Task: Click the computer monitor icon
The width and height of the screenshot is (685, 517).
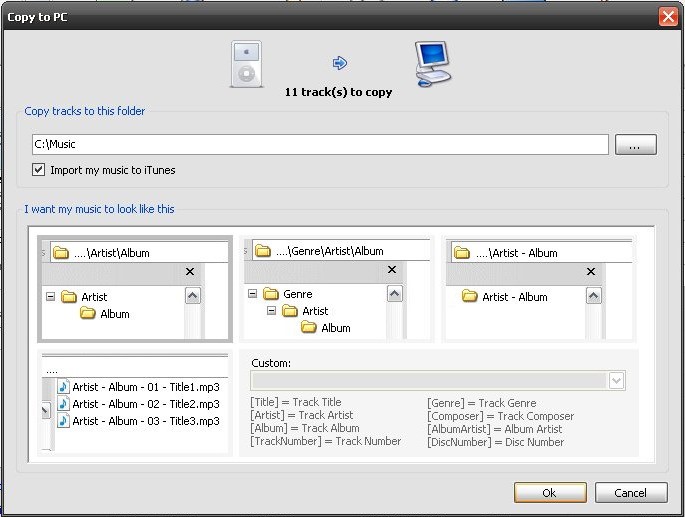Action: [x=433, y=64]
